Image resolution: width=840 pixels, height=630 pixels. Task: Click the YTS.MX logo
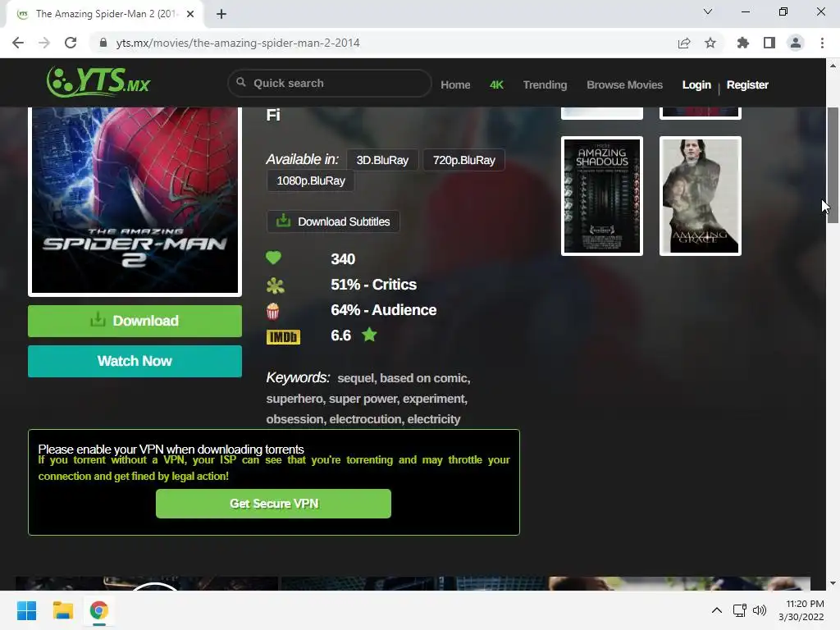tap(98, 82)
